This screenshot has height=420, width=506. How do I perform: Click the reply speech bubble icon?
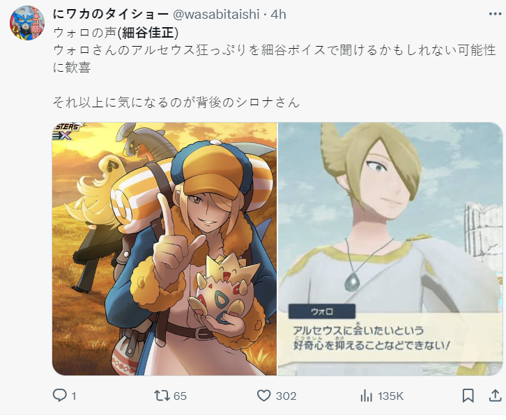[59, 396]
